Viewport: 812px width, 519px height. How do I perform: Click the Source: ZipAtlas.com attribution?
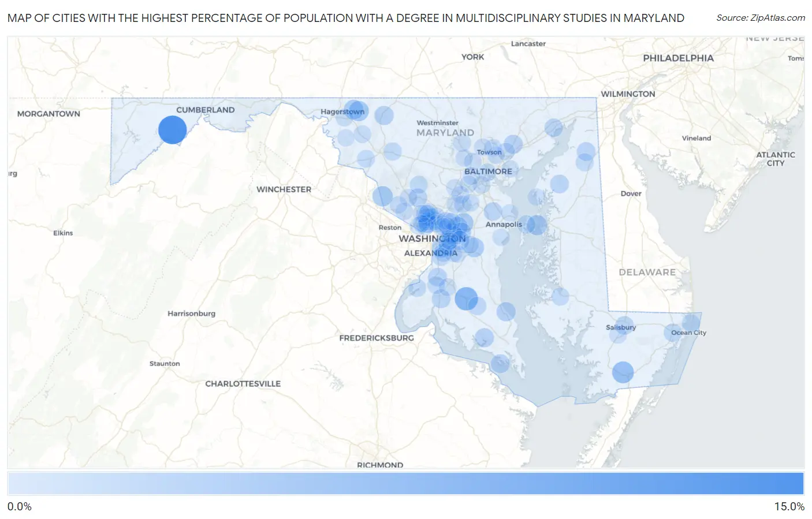pyautogui.click(x=761, y=18)
